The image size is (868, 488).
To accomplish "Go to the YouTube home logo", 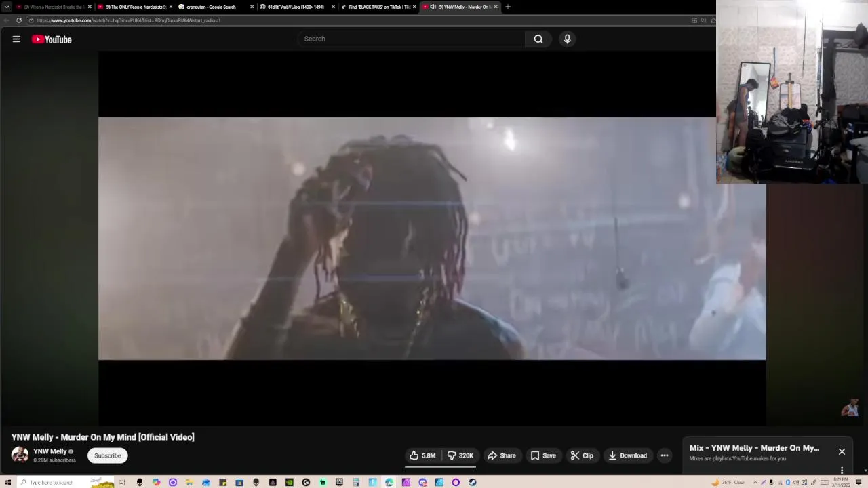I will (x=52, y=39).
